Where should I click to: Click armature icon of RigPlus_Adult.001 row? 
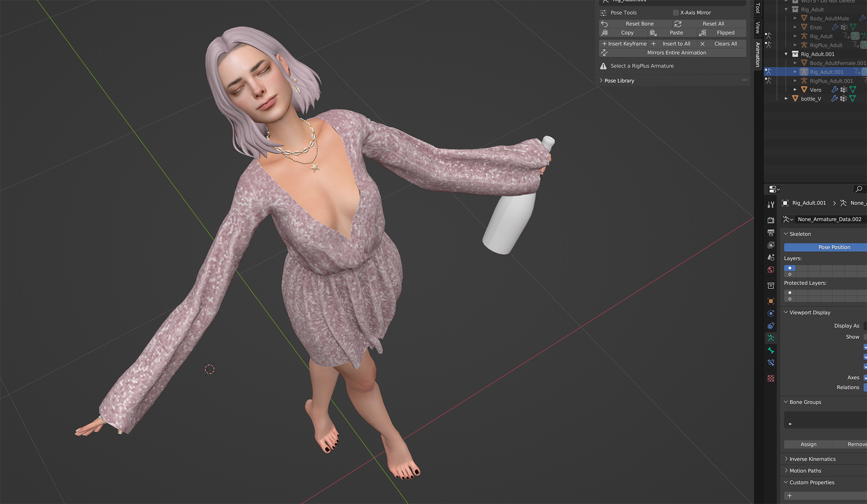click(x=804, y=81)
